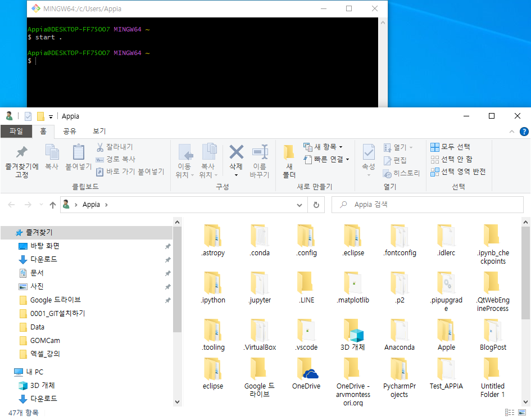Open the Delete (삭제) dropdown arrow

tap(236, 175)
